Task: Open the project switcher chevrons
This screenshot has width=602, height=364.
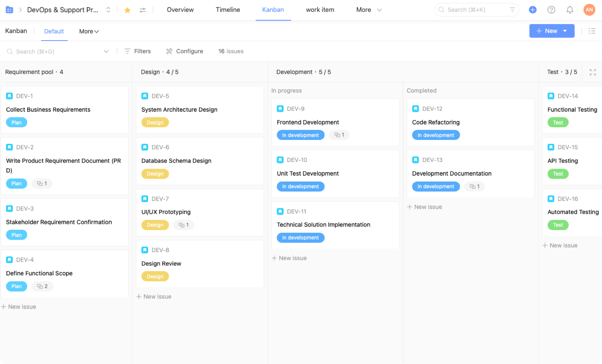Action: [x=108, y=10]
